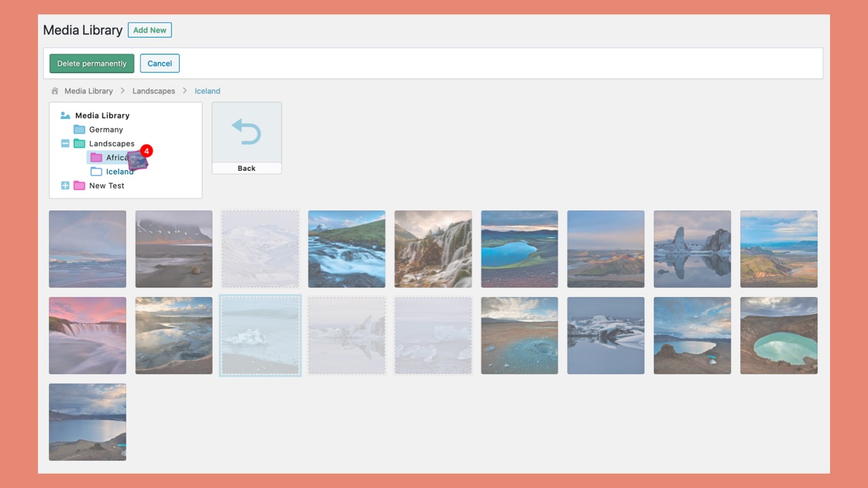
Task: Select Media Library root in folder tree
Action: click(x=102, y=115)
